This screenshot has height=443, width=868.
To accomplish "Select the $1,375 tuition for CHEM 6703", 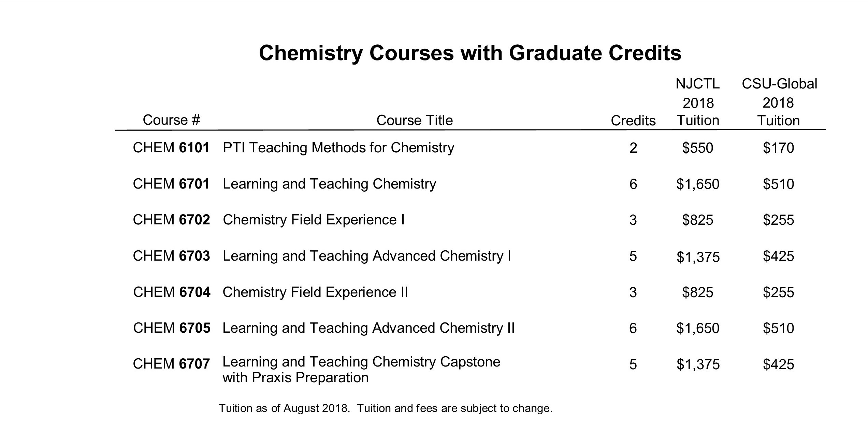I will click(x=698, y=257).
